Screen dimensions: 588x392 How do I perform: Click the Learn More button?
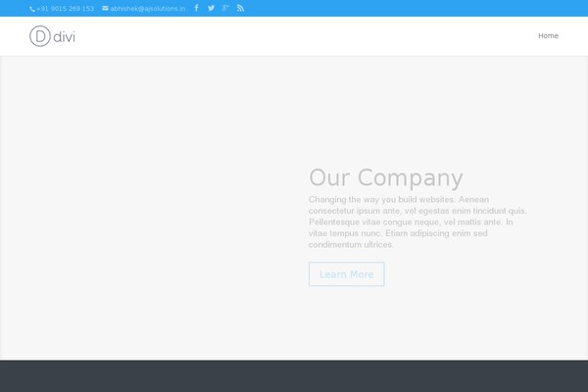[x=347, y=274]
